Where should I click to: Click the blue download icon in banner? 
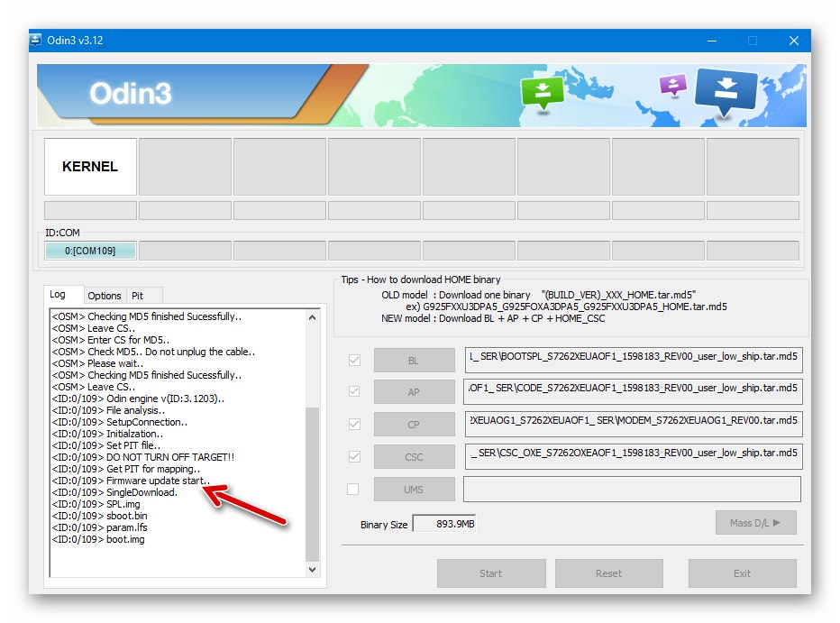point(726,92)
